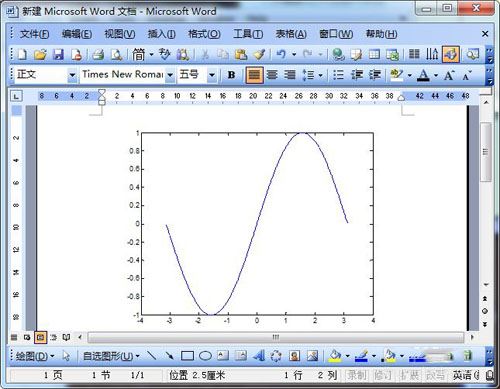
Task: Insert a hyperlink with the globe icon
Action: pos(338,54)
